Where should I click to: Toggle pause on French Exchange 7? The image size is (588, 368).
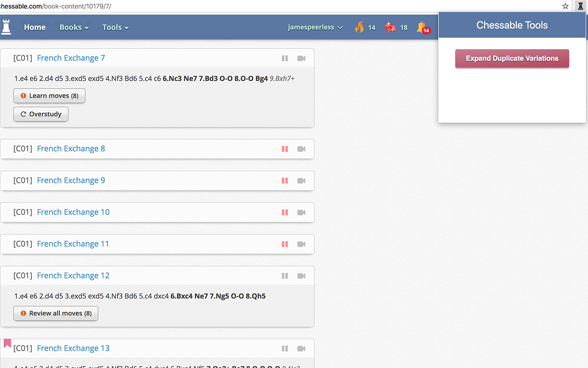pos(285,58)
